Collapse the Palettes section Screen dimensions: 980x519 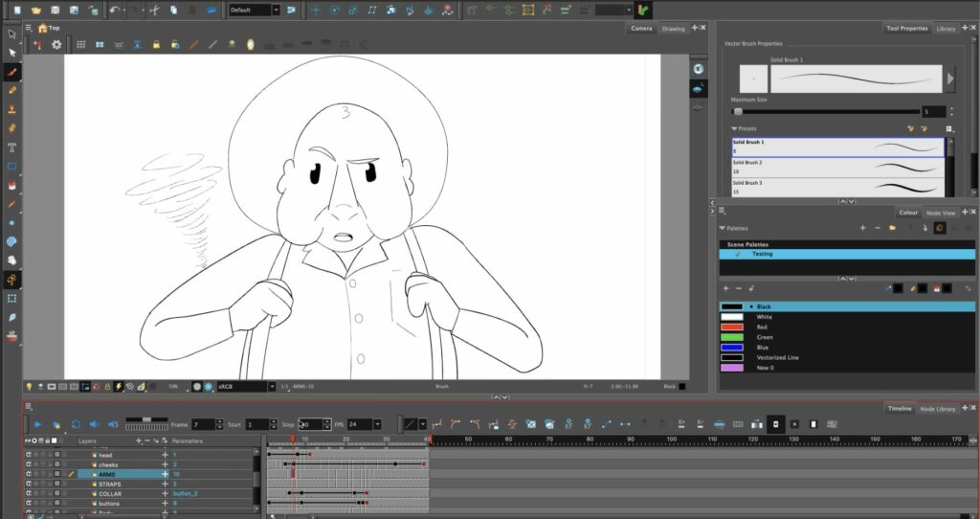723,228
